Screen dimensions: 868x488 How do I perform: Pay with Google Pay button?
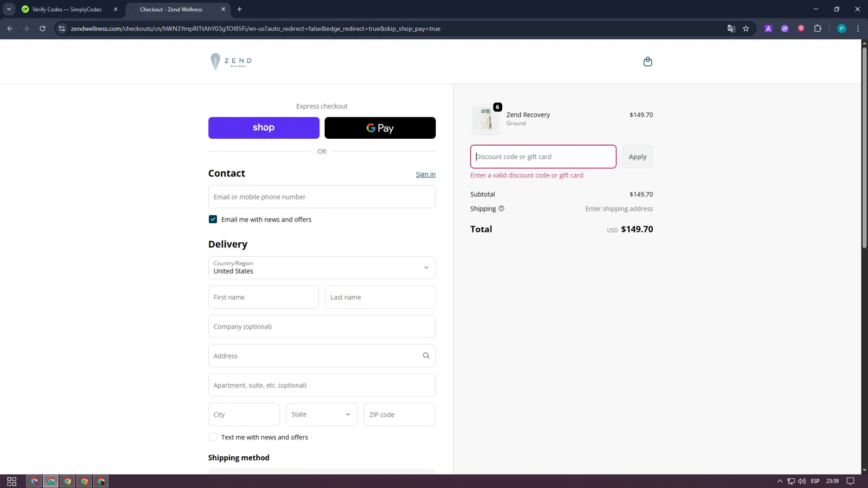(x=380, y=128)
